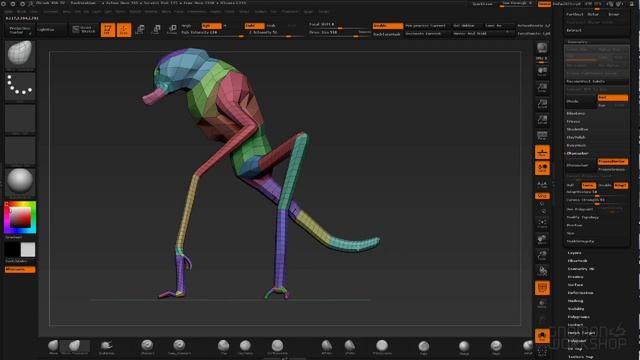Open the LightBox browser
Viewport: 640px width, 360px height.
click(51, 30)
